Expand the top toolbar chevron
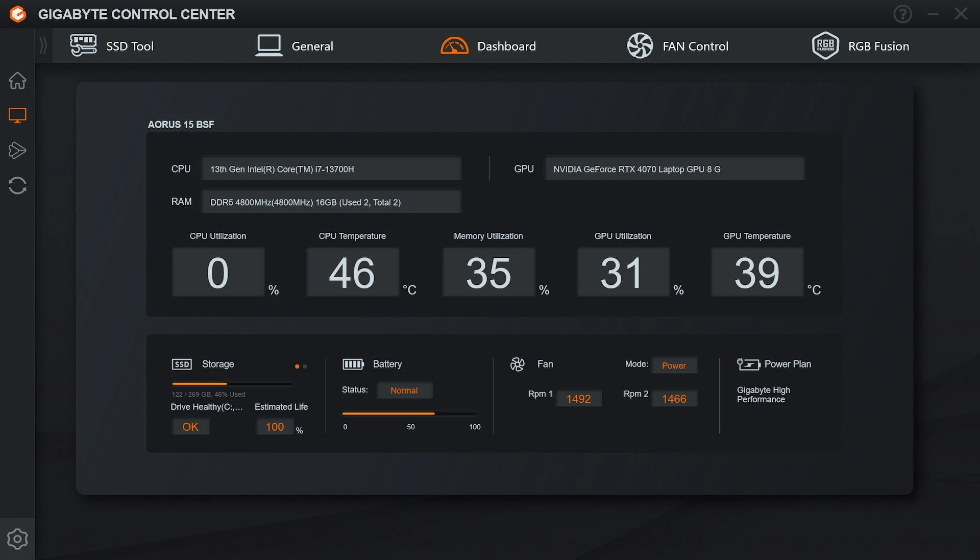Screen dimensions: 980x560 [43, 45]
